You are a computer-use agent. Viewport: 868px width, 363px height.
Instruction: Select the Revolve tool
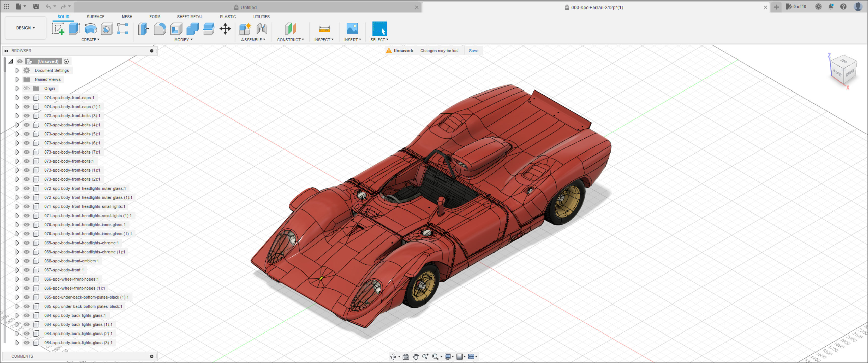91,29
